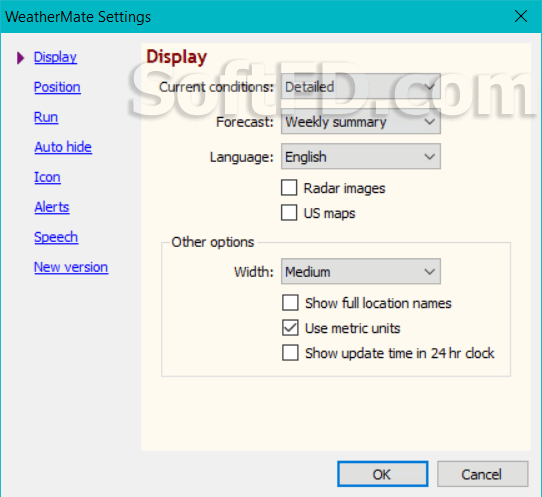This screenshot has width=542, height=497.
Task: Open the Icon settings page
Action: pyautogui.click(x=47, y=177)
